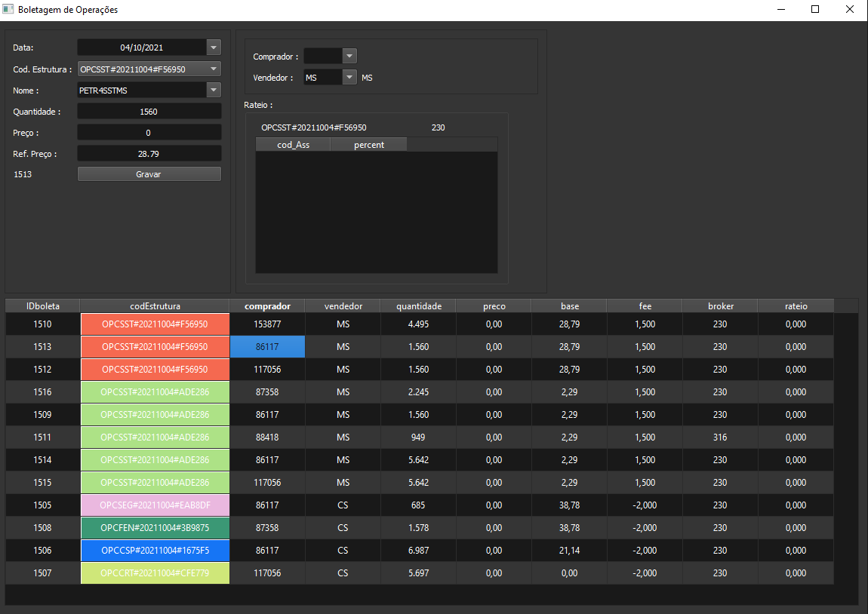Maximize the Boletagem de Operações window
The image size is (868, 614).
point(815,9)
